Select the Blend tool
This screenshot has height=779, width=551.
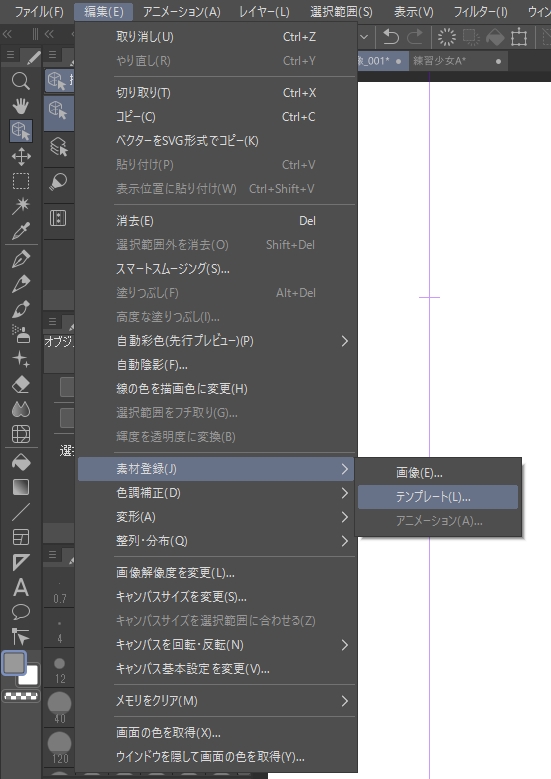click(20, 409)
